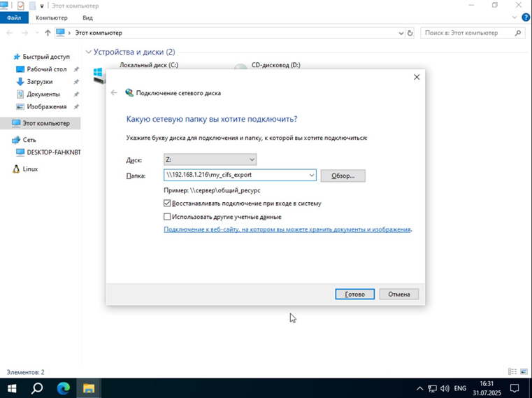Show hidden tray icons chevron
The height and width of the screenshot is (398, 532).
click(419, 388)
